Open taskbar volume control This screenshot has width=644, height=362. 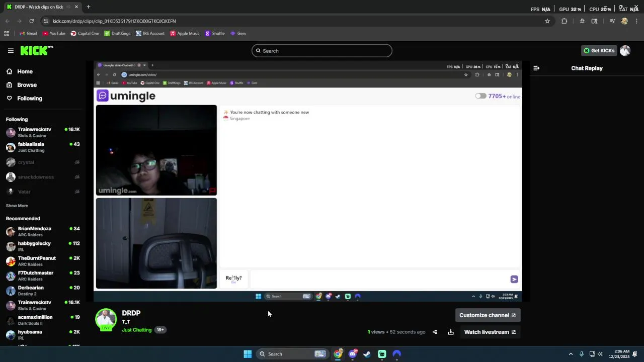[x=600, y=354]
